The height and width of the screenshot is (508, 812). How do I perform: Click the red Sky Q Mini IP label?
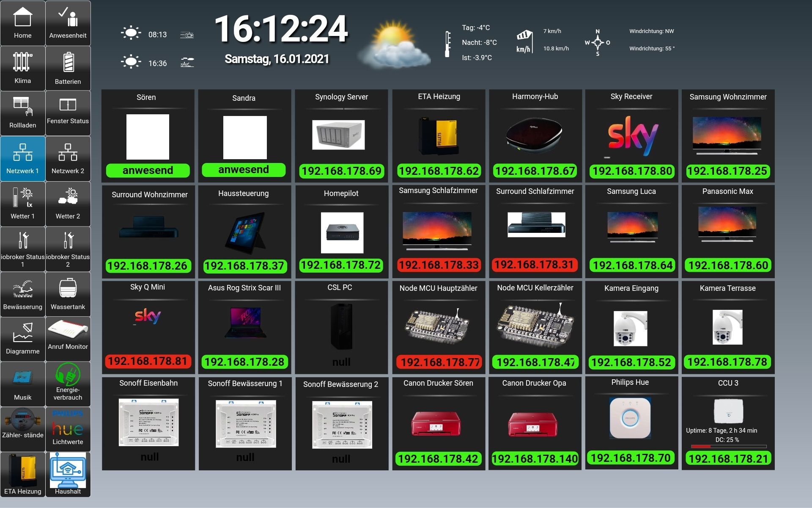(x=148, y=361)
